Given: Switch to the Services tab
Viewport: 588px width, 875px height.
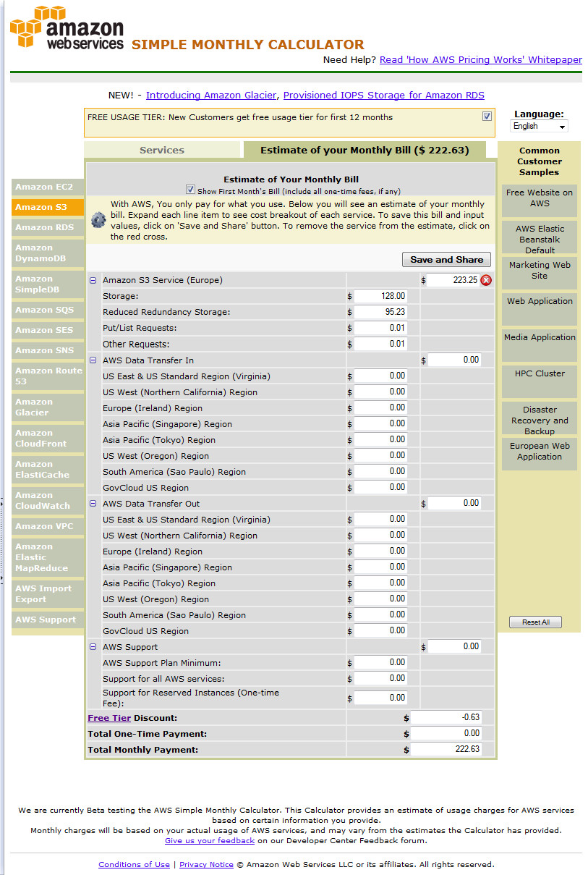Looking at the screenshot, I should coord(162,150).
